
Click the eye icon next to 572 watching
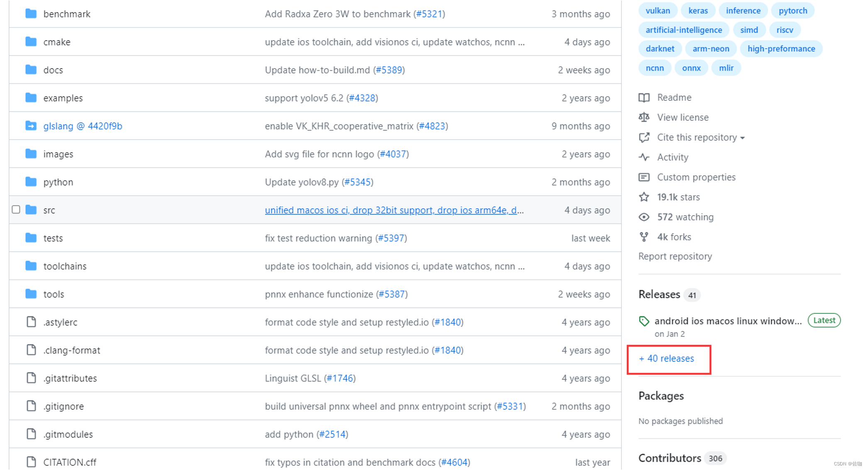pyautogui.click(x=644, y=217)
